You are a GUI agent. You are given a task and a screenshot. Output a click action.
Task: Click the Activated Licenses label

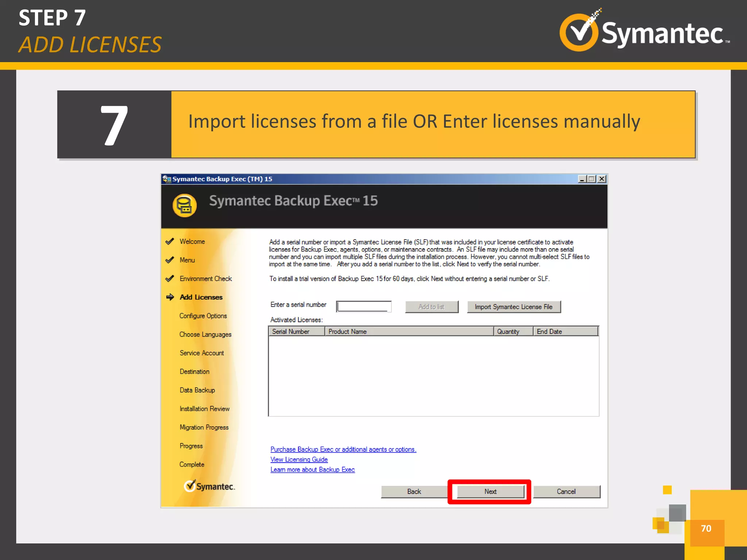296,320
